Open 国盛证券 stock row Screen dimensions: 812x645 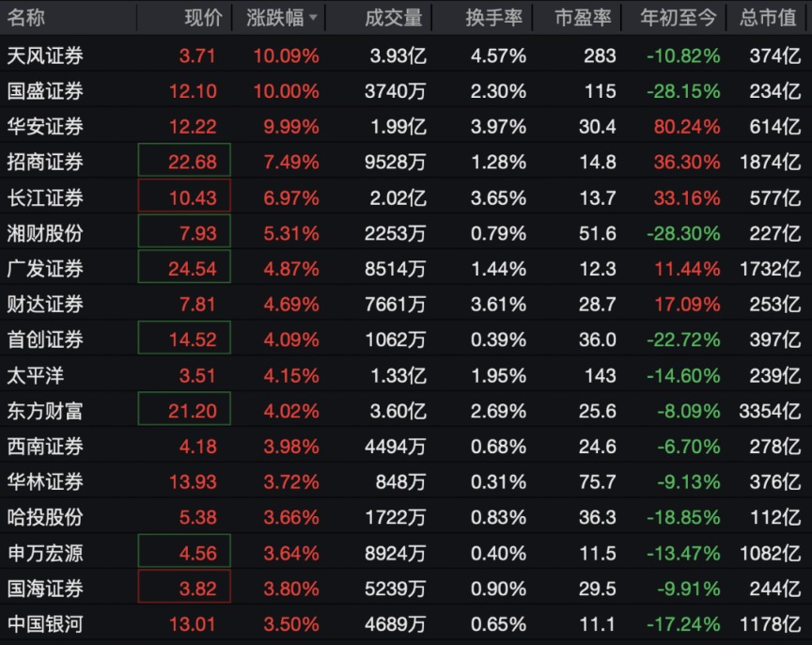(406, 91)
